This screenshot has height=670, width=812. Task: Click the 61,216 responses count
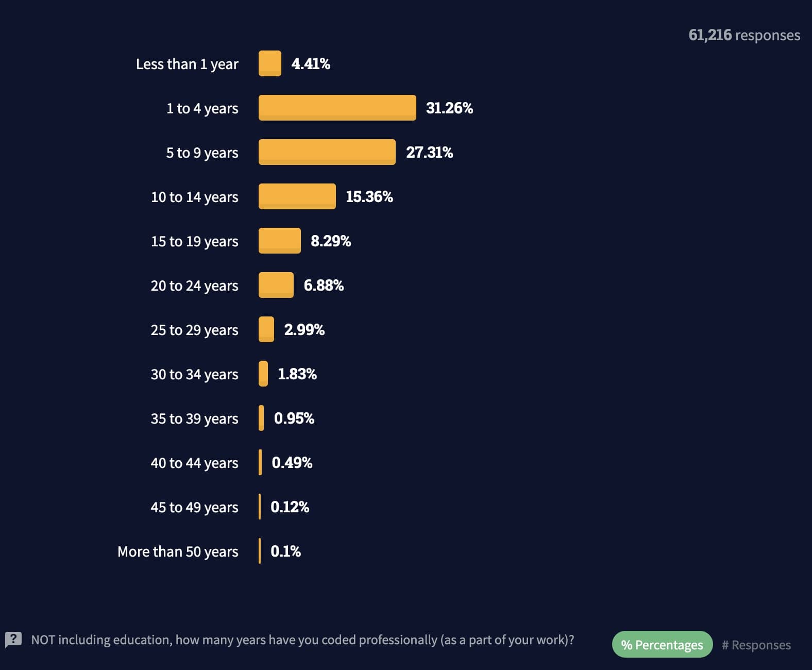pos(744,35)
